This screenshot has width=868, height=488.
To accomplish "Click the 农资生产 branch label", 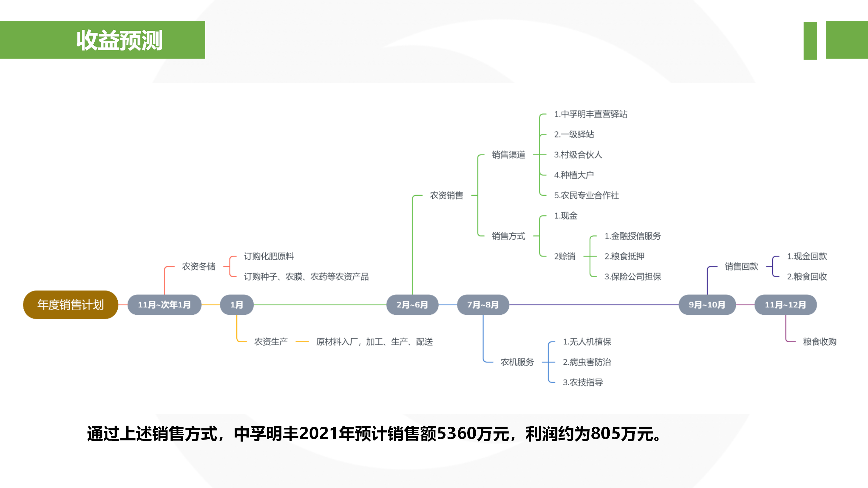I will 271,342.
